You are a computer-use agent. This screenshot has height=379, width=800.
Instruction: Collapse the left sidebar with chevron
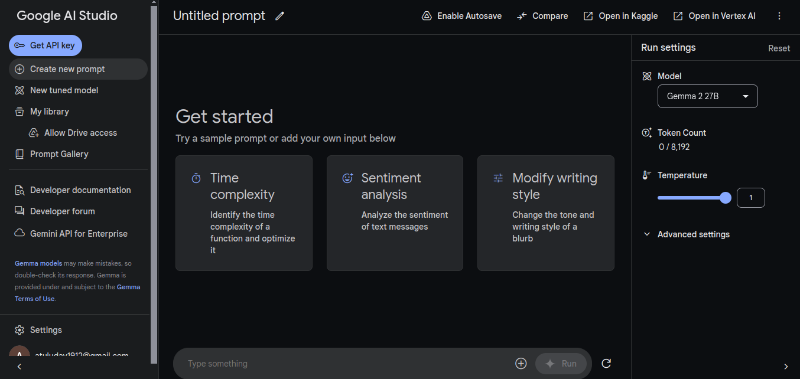click(x=19, y=366)
